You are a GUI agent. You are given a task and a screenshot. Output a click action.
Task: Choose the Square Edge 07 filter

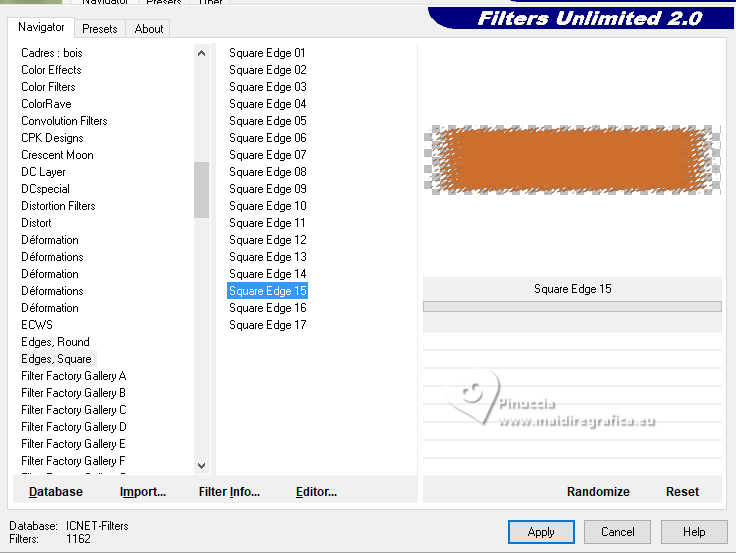point(268,155)
